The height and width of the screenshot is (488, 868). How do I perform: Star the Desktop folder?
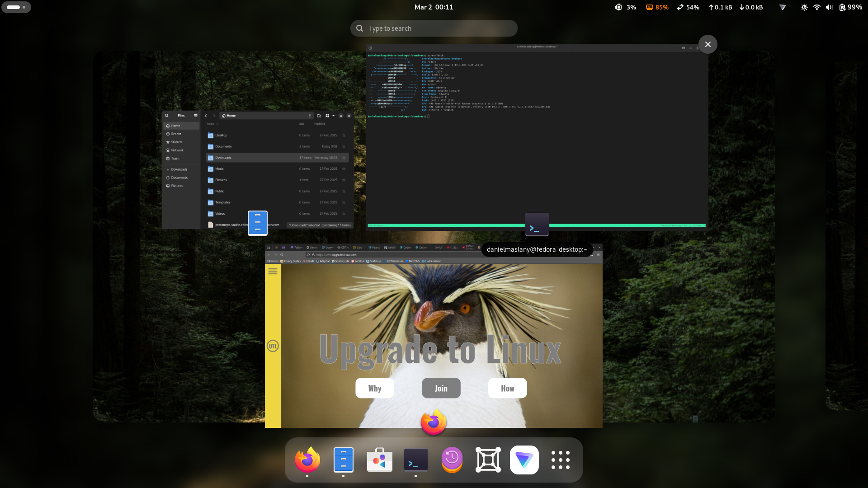click(x=344, y=135)
